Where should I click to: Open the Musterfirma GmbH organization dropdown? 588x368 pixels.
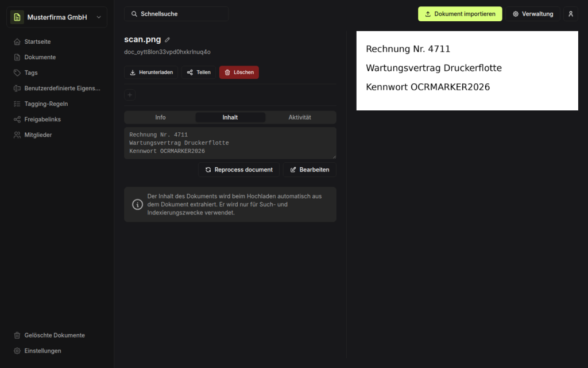(x=57, y=17)
